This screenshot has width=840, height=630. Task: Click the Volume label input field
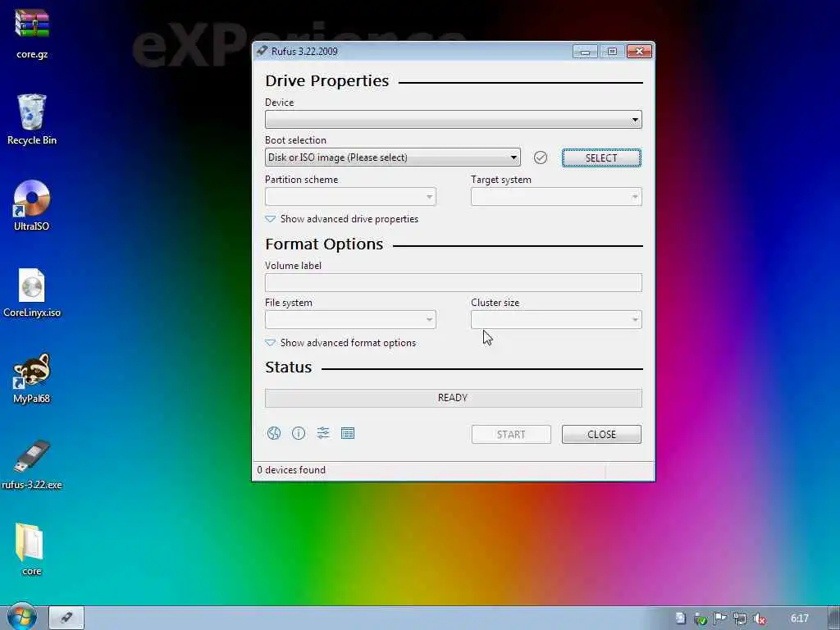click(x=453, y=283)
